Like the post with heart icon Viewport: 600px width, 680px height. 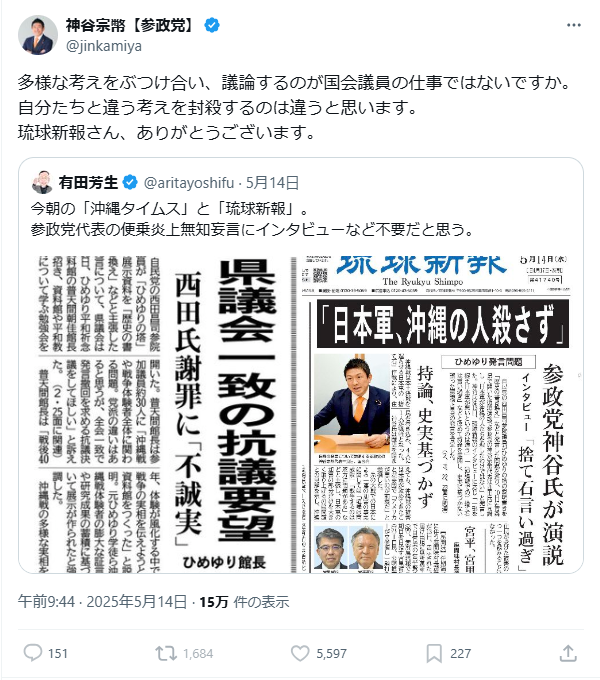click(x=300, y=653)
